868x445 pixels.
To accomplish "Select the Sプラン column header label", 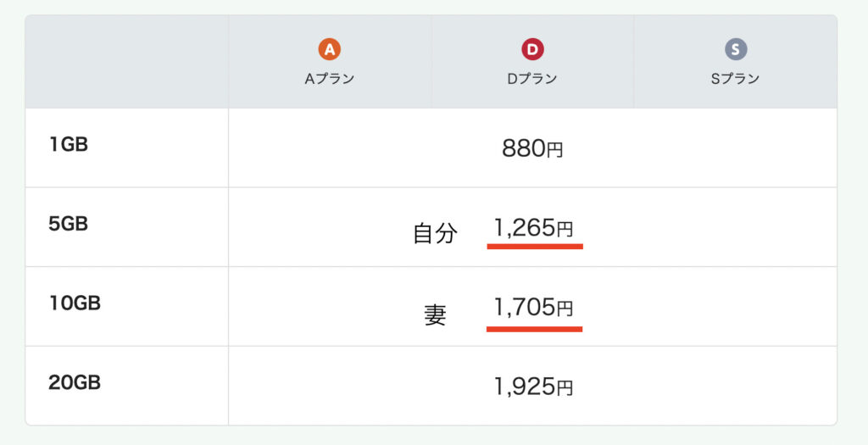I will (736, 79).
